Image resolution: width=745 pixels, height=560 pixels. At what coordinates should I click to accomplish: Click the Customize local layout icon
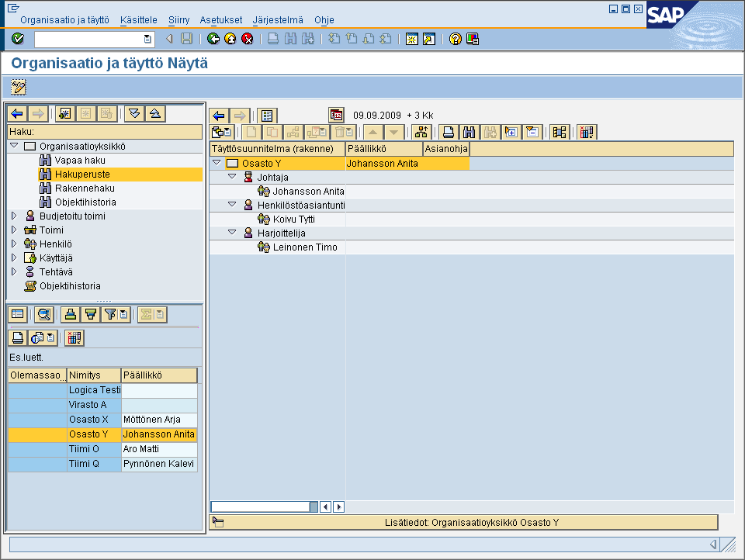tap(473, 39)
